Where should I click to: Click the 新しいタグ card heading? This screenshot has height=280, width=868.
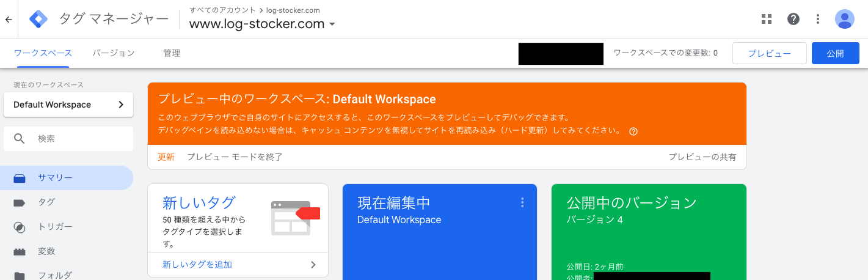tap(199, 202)
